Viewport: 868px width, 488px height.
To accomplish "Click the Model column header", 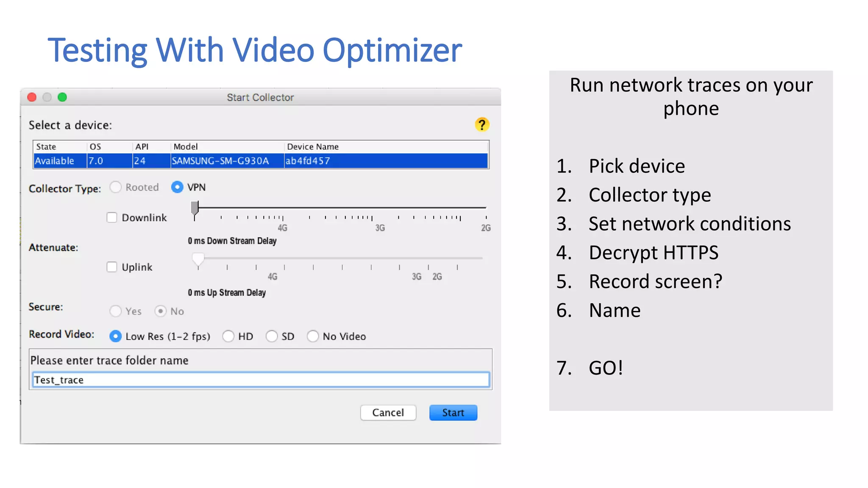I will pos(228,147).
